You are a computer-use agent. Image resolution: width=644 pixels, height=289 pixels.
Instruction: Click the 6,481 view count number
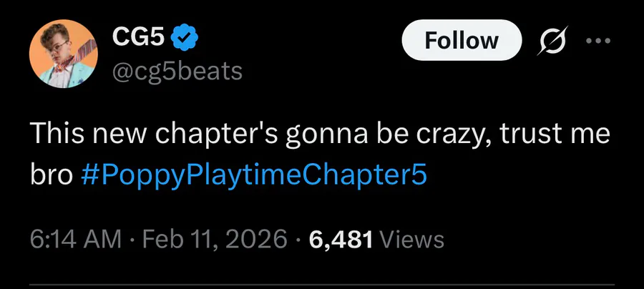point(341,240)
